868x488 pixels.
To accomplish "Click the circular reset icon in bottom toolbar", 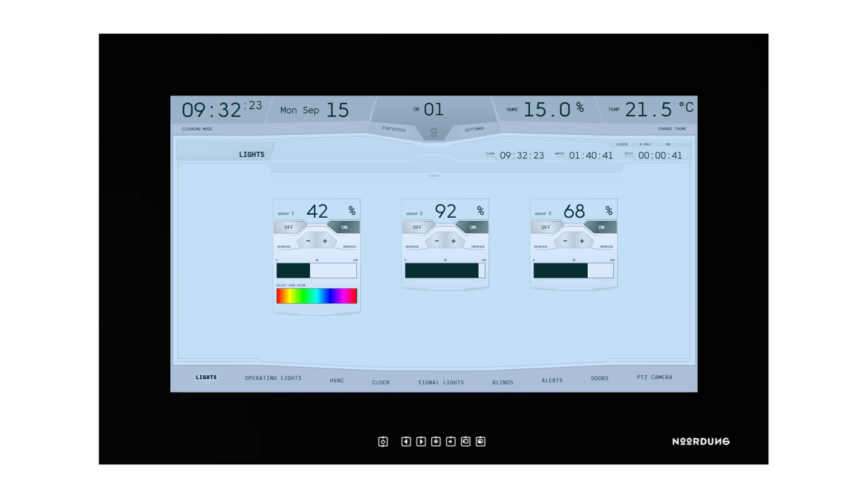I will click(383, 442).
